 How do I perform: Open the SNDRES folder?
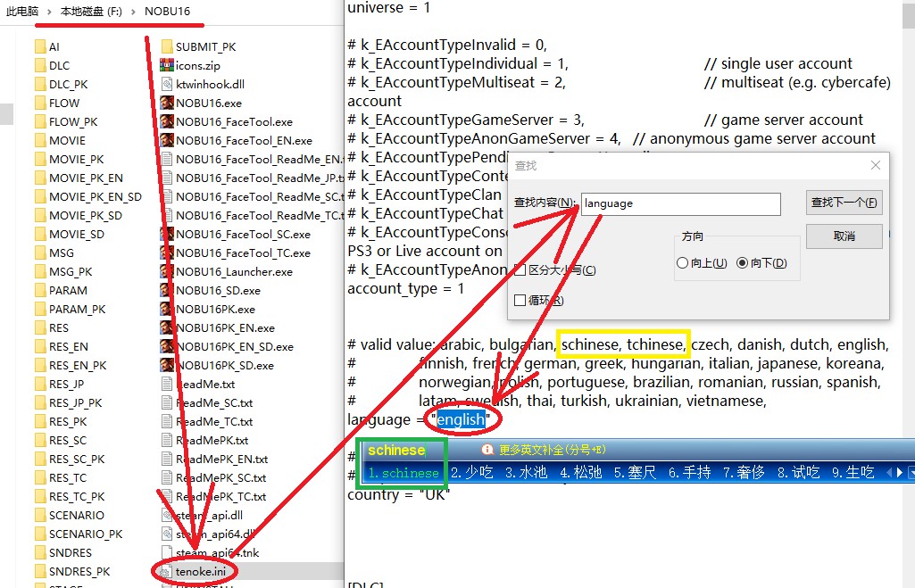(63, 552)
